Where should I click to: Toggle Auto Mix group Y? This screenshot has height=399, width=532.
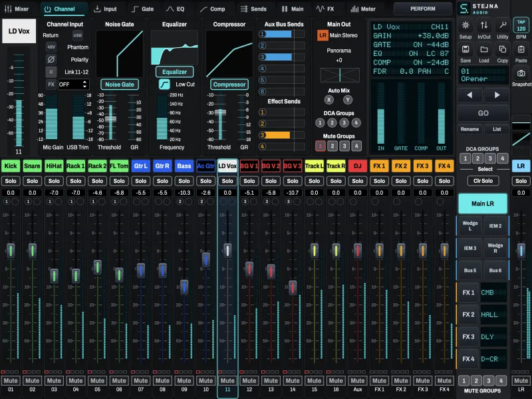[x=347, y=100]
